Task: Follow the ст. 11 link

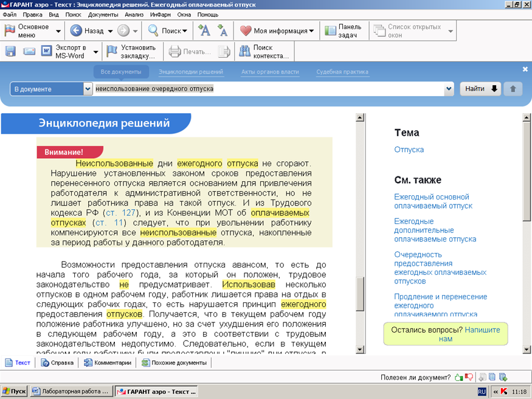Action: (109, 223)
